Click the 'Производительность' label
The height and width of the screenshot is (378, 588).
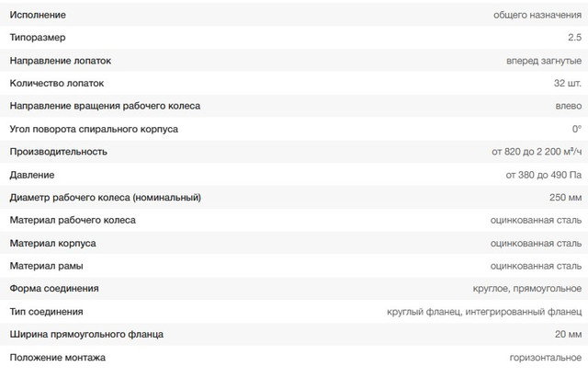58,151
